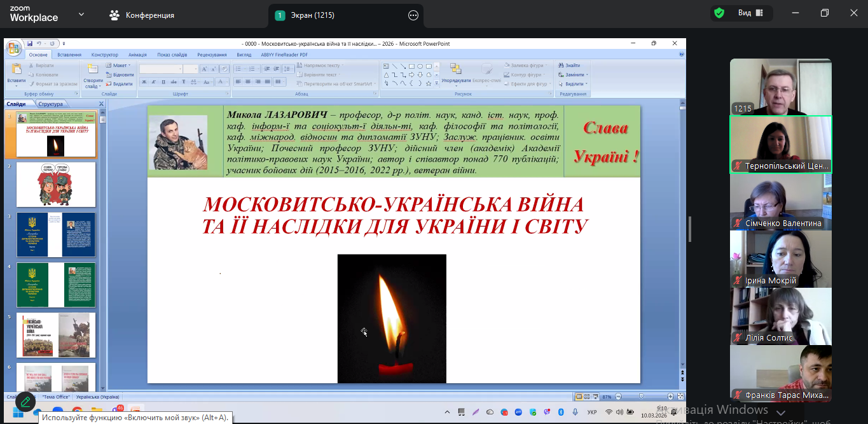This screenshot has width=868, height=424.
Task: Switch to slide sorter view in status bar
Action: 587,397
